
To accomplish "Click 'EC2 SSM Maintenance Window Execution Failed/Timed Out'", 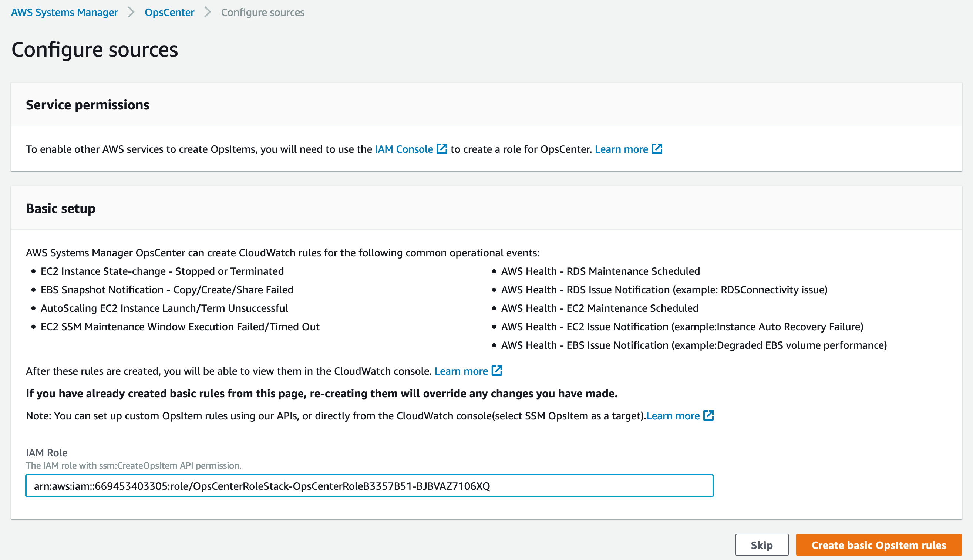I will point(180,327).
